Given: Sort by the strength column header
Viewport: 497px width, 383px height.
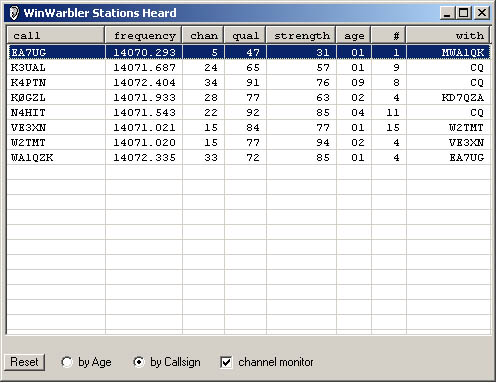Looking at the screenshot, I should click(301, 35).
